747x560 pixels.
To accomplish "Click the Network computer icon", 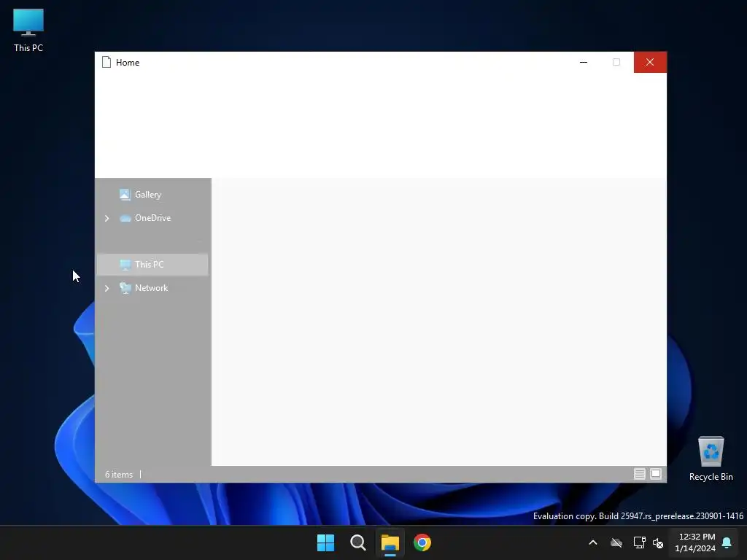I will click(125, 287).
